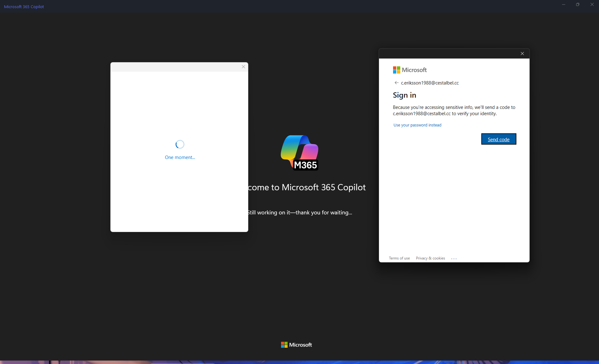The image size is (599, 364).
Task: Open the Use your password instead link
Action: pos(417,125)
